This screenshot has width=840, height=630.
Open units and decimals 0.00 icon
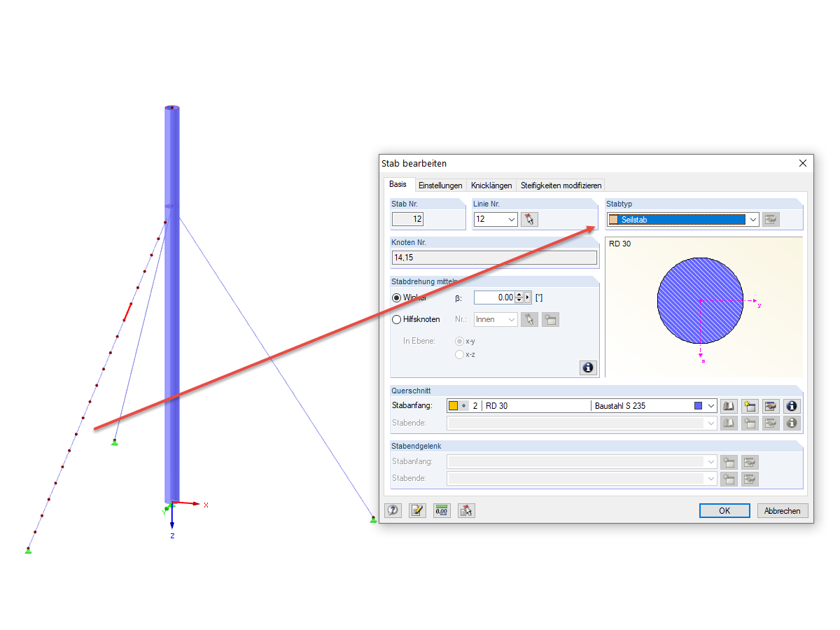[x=442, y=510]
